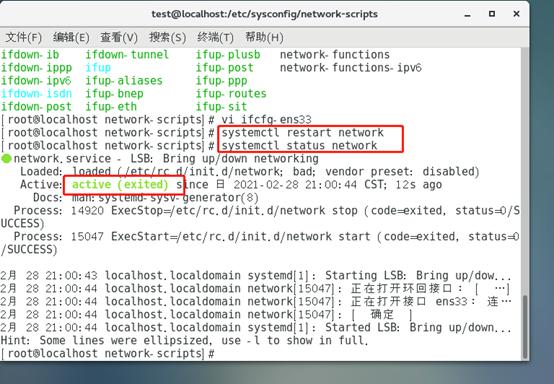Select the text ifdown-ipv6
Image resolution: width=554 pixels, height=384 pixels.
36,81
